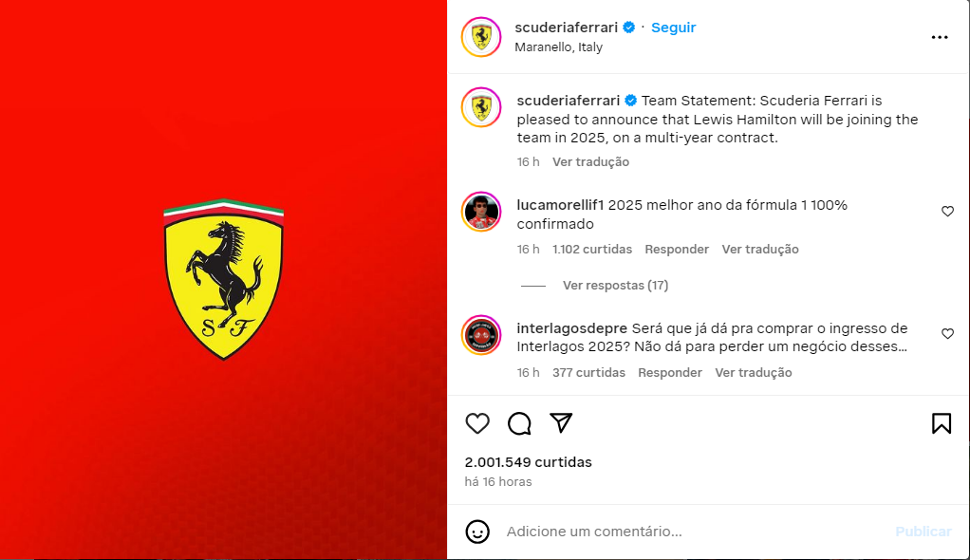Open the three-dot more options menu

pyautogui.click(x=940, y=37)
